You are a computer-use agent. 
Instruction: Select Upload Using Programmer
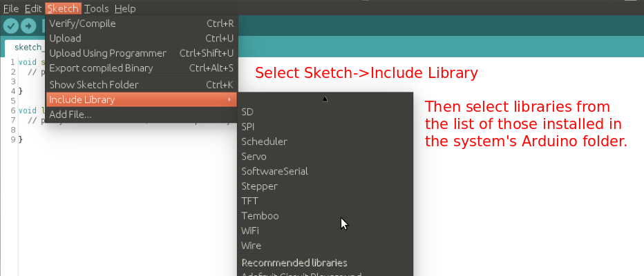108,53
